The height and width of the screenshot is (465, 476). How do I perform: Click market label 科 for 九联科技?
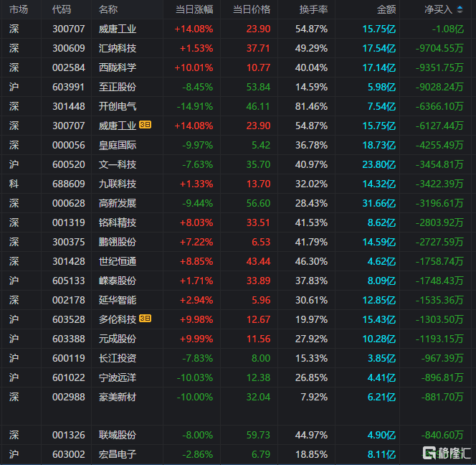[14, 184]
